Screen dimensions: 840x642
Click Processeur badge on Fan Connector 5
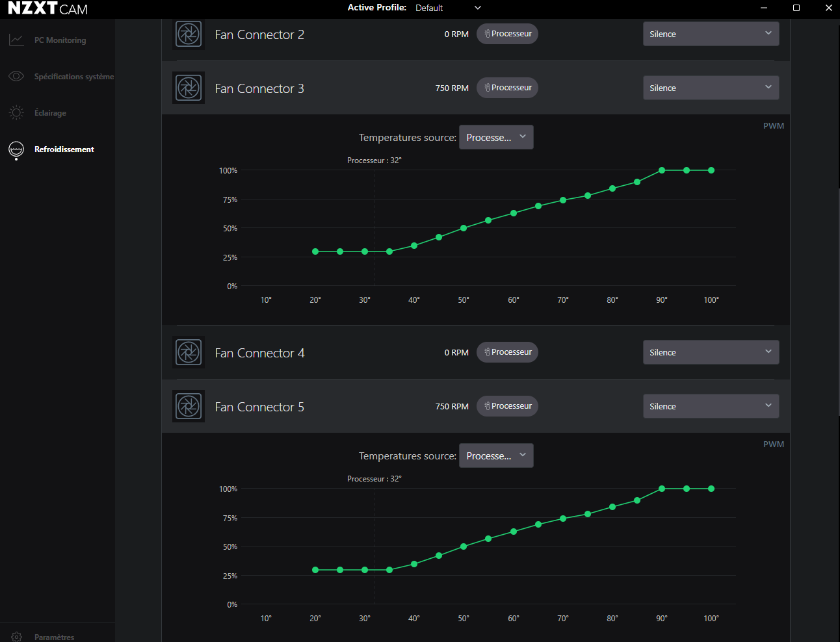tap(507, 406)
